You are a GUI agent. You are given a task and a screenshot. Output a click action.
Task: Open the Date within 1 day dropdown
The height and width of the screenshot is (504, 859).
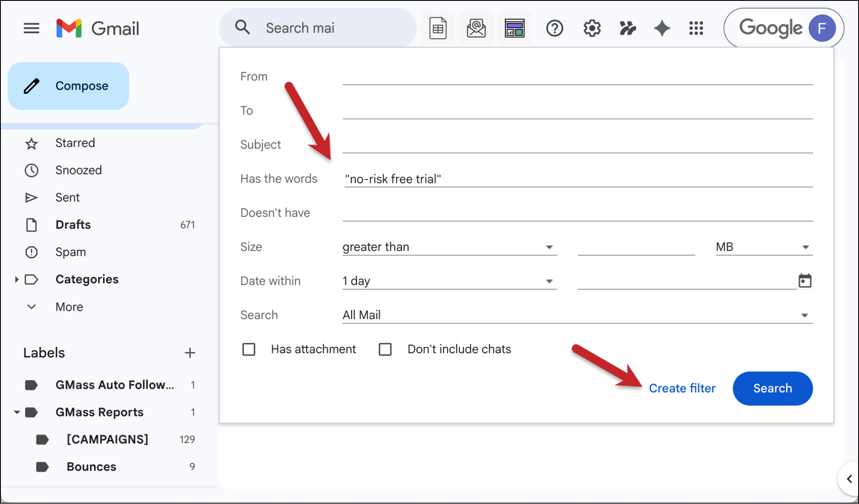point(449,281)
